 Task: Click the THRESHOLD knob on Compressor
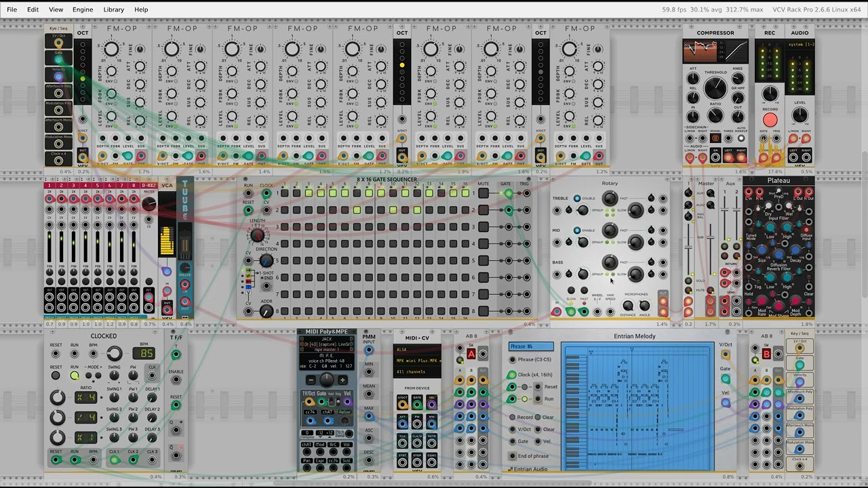coord(715,88)
